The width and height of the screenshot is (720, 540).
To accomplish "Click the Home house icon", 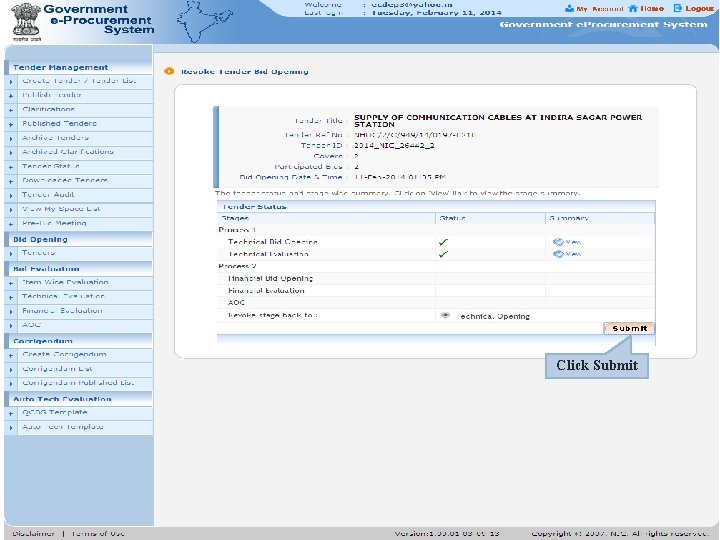I will tap(633, 9).
